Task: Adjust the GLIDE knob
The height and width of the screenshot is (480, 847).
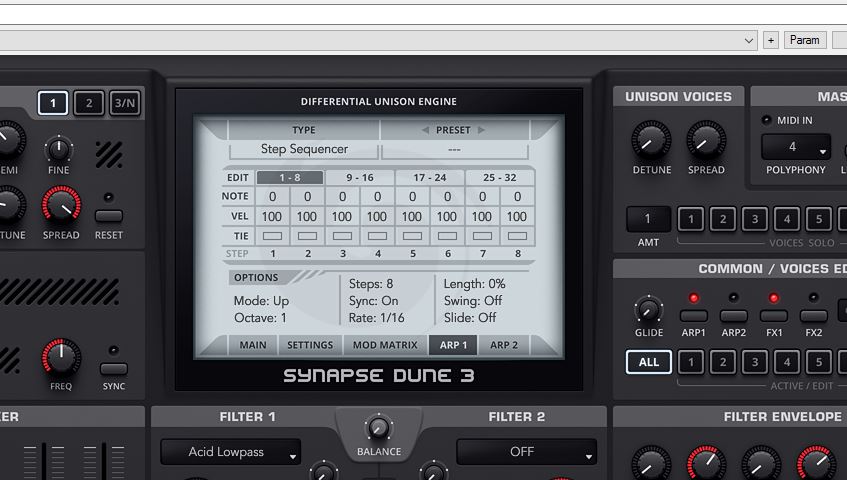Action: [648, 310]
